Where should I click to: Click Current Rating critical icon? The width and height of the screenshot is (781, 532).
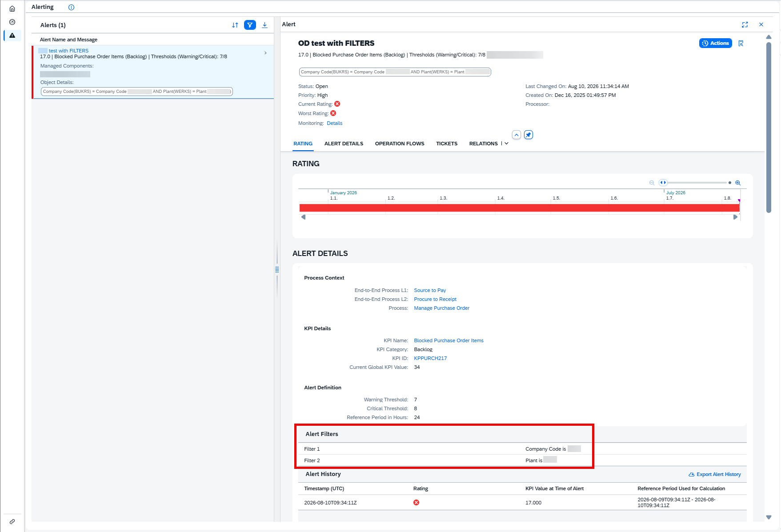(x=337, y=104)
